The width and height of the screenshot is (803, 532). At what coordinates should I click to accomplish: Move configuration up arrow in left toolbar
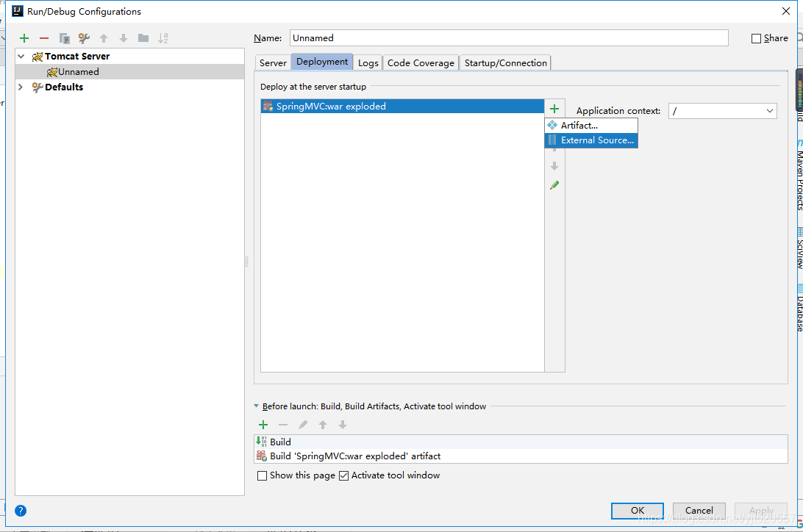click(104, 38)
